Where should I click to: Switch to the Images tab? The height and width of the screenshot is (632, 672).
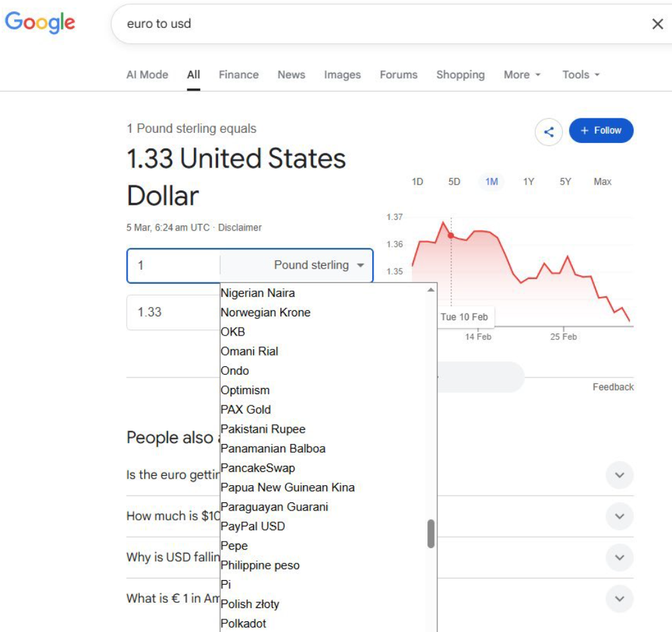[x=342, y=75]
